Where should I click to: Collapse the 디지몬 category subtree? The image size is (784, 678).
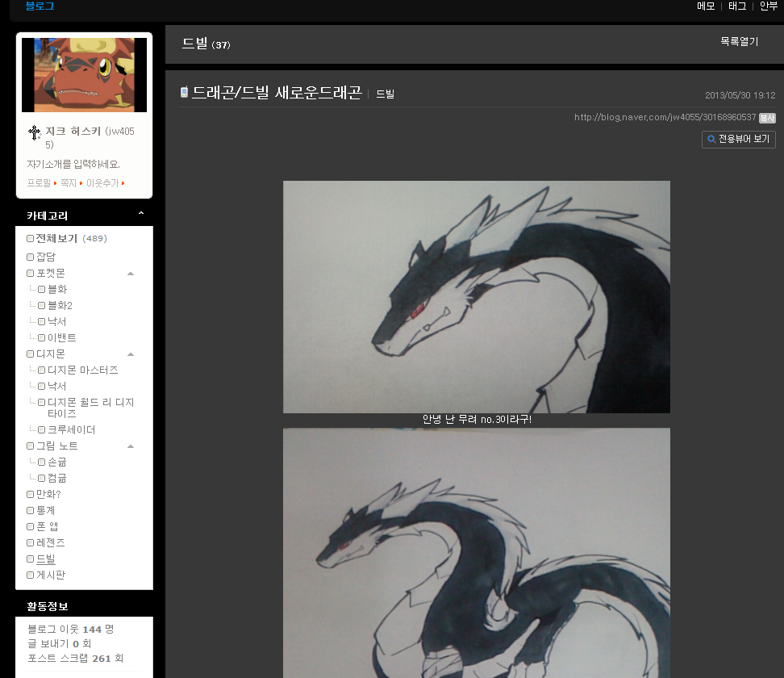[x=131, y=354]
